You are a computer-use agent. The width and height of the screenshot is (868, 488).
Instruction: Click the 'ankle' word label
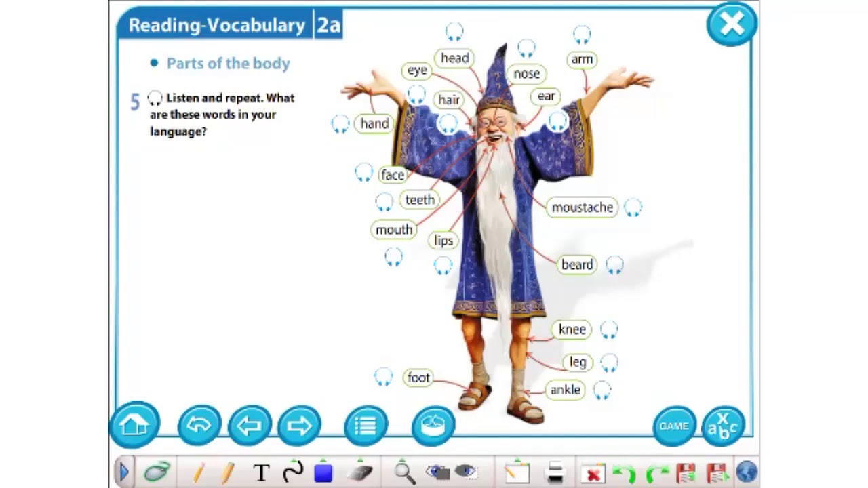pyautogui.click(x=566, y=390)
